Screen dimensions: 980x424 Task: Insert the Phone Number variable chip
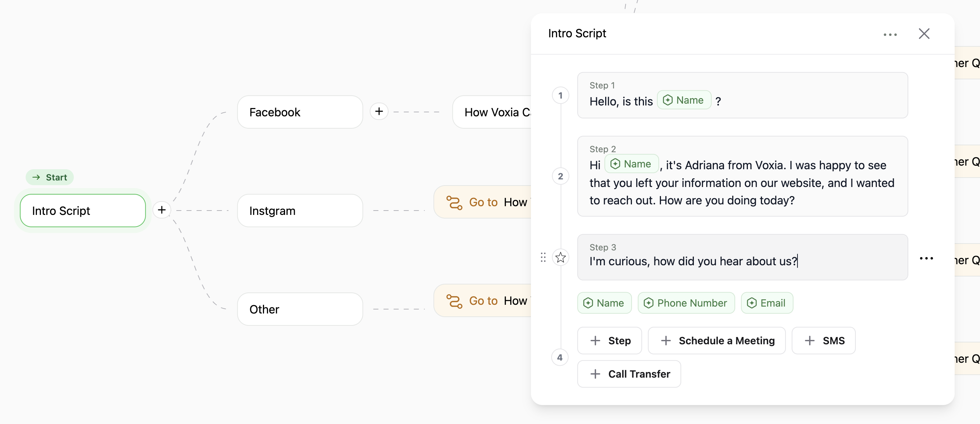[x=686, y=303]
